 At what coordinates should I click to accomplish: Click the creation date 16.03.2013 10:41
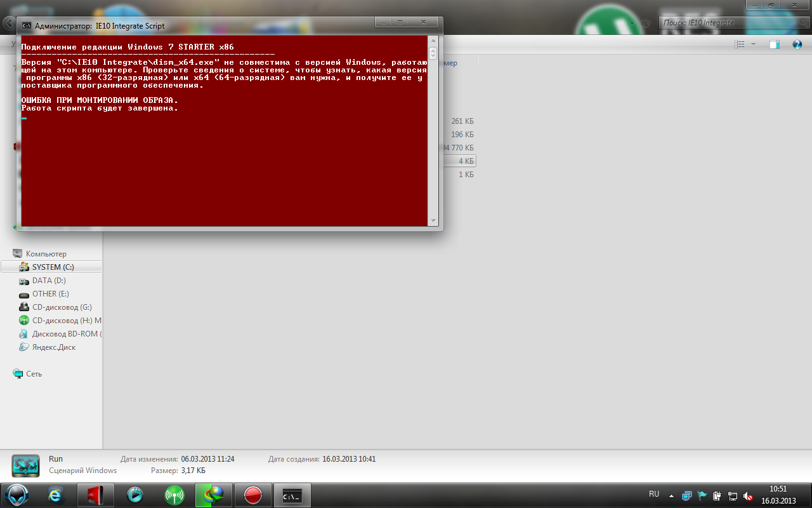tap(349, 459)
